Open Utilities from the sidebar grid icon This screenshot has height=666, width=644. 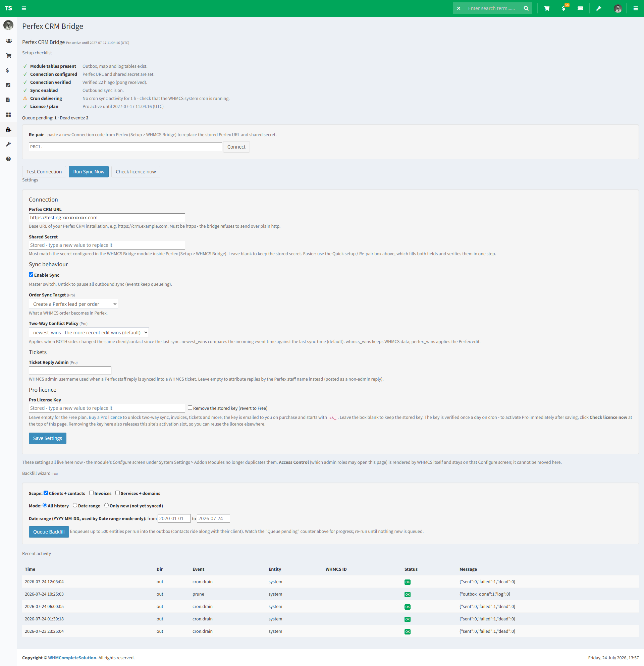(x=8, y=114)
